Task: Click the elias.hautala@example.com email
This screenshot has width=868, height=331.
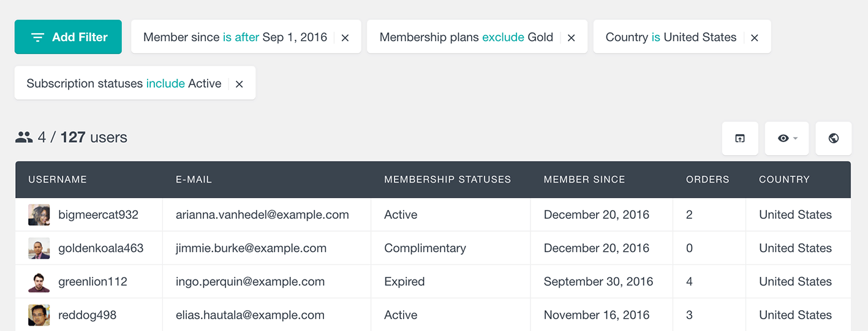Action: tap(250, 315)
